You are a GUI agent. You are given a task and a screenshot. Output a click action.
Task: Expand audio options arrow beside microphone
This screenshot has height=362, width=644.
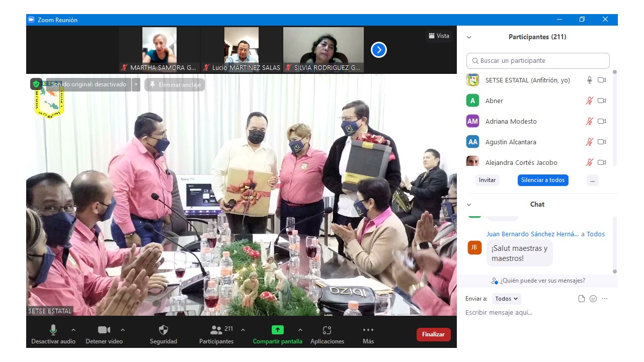(73, 330)
